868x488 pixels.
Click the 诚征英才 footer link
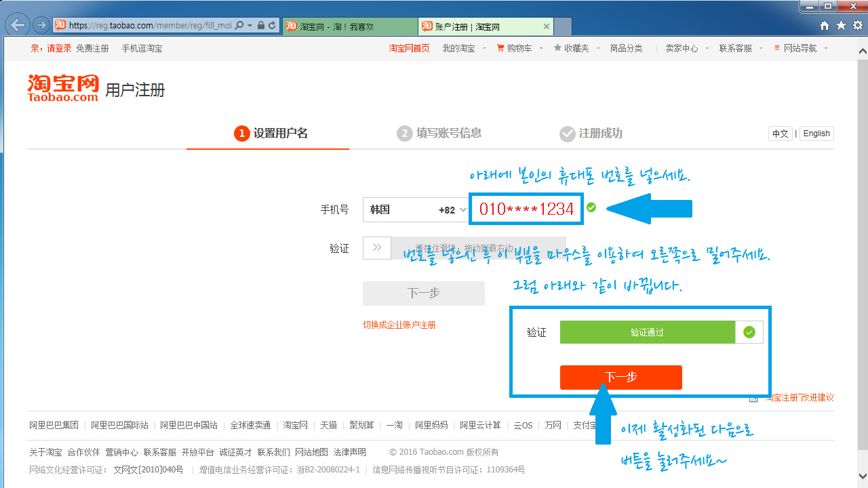235,452
